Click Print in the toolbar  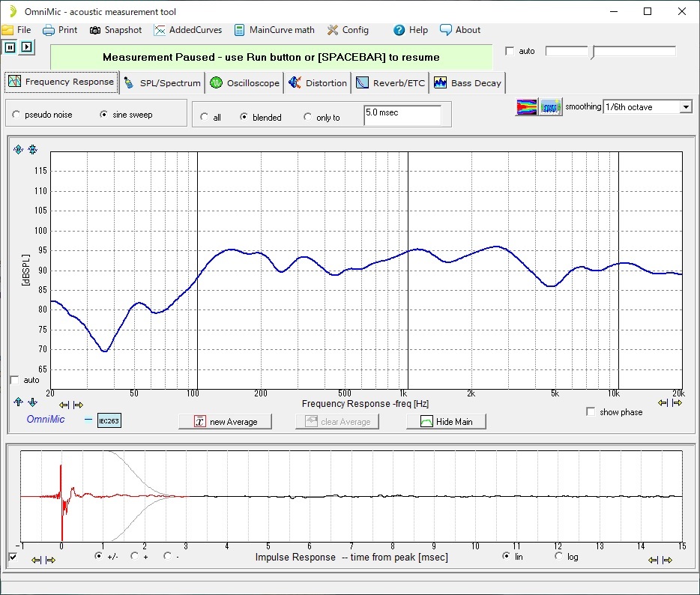pos(60,30)
